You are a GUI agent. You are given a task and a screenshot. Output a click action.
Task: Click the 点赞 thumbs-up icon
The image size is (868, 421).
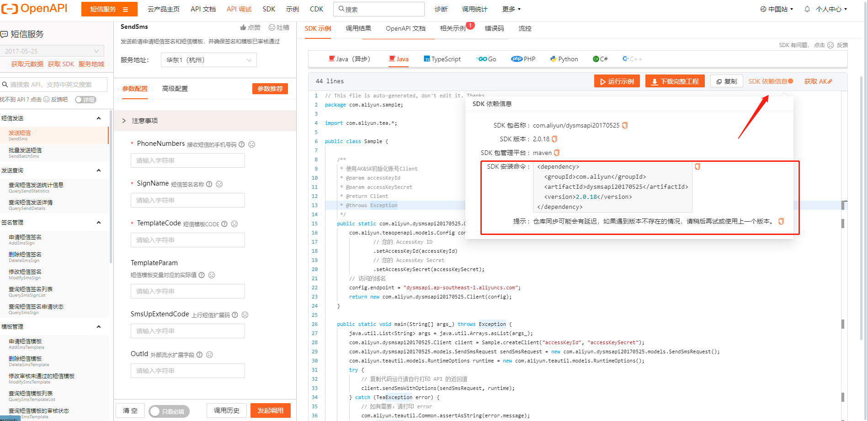(243, 27)
